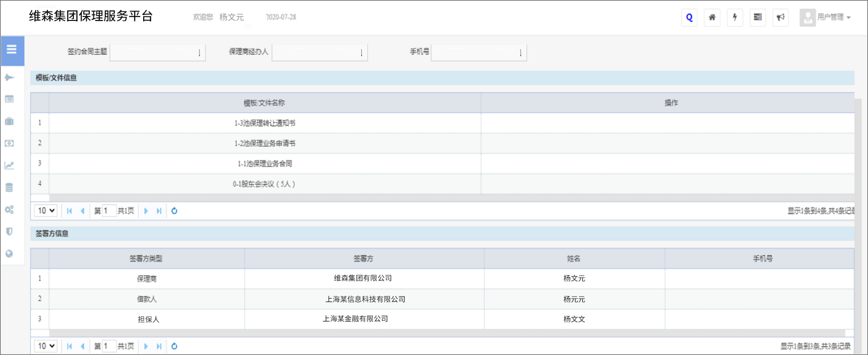The image size is (868, 355).
Task: Open the line-chart icon in the sidebar
Action: tap(9, 166)
